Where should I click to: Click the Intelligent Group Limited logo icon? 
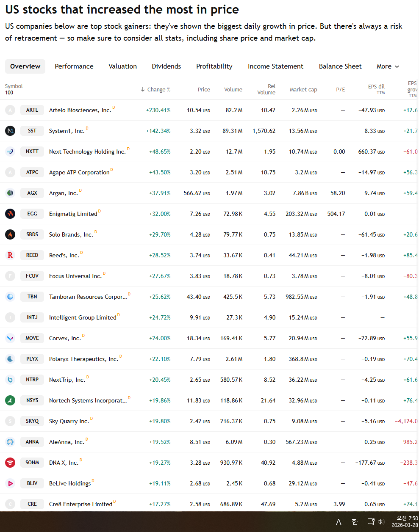pos(10,317)
